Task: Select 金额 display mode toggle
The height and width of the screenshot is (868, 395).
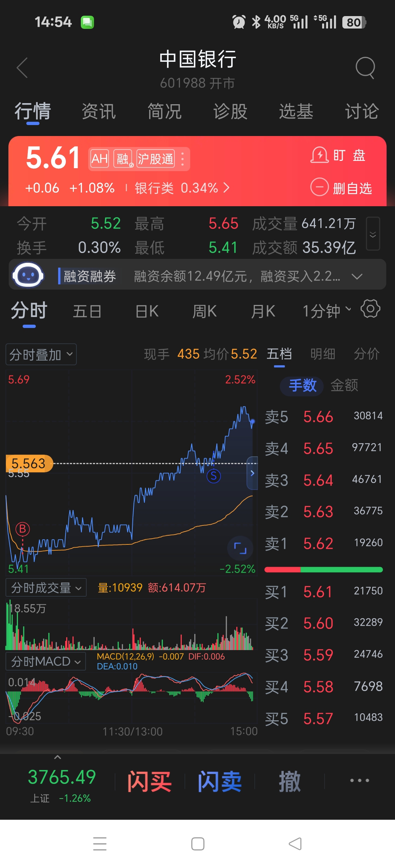Action: coord(344,385)
